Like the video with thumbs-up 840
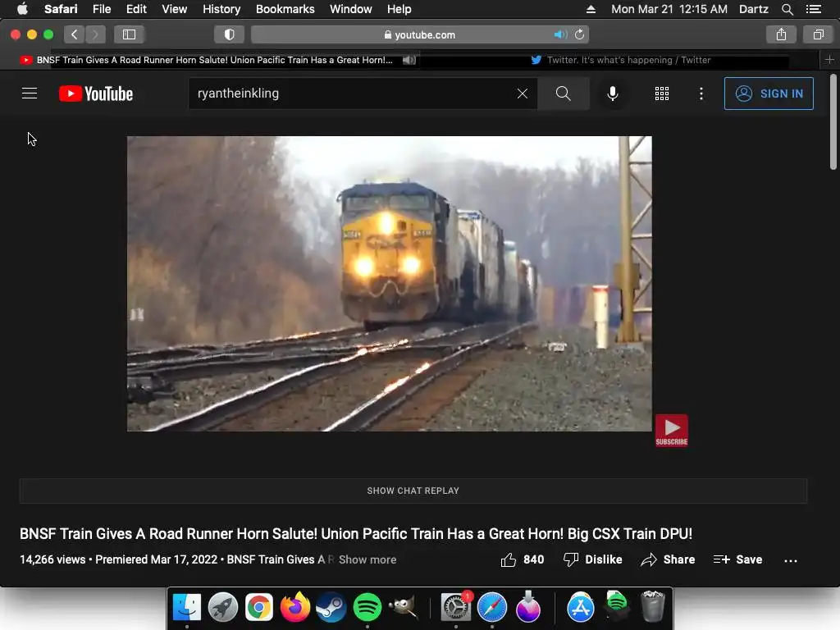Image resolution: width=840 pixels, height=630 pixels. pyautogui.click(x=523, y=559)
